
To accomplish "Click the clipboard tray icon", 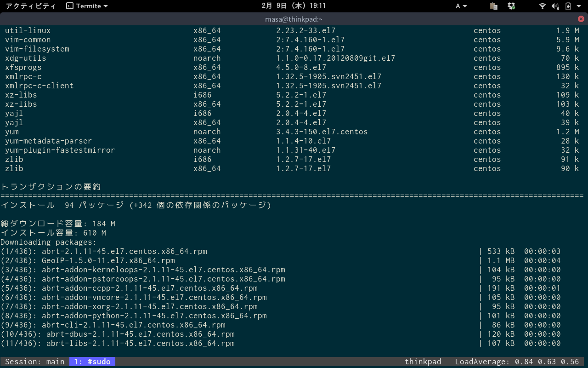I will pyautogui.click(x=494, y=6).
